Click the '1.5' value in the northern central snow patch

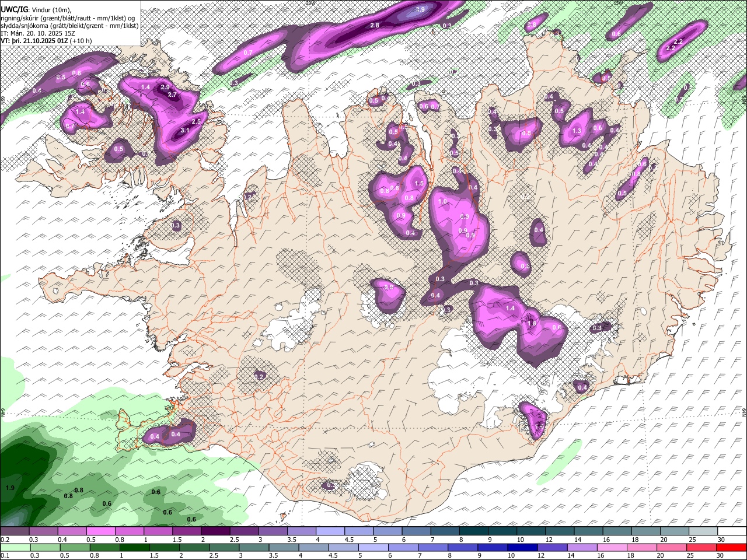(x=418, y=183)
